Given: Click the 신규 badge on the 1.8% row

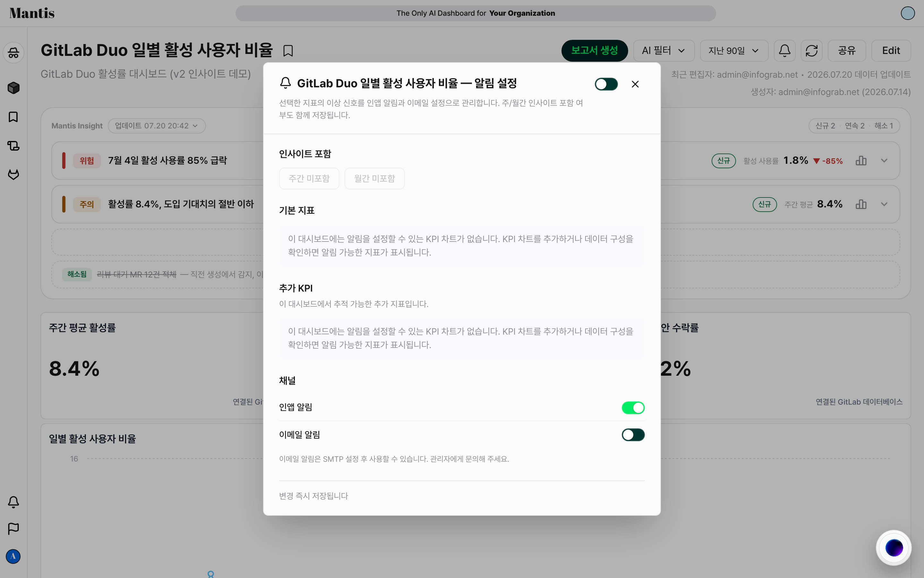Looking at the screenshot, I should (x=723, y=161).
